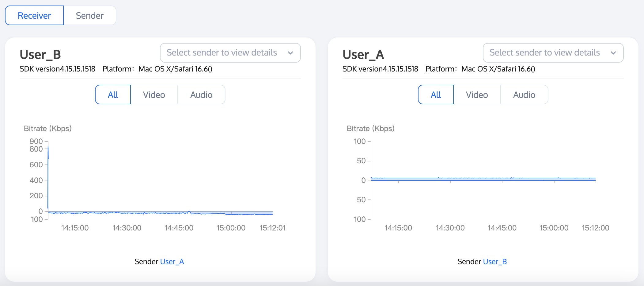Show only Audio bitrate for User_B
This screenshot has height=286, width=644.
(201, 95)
